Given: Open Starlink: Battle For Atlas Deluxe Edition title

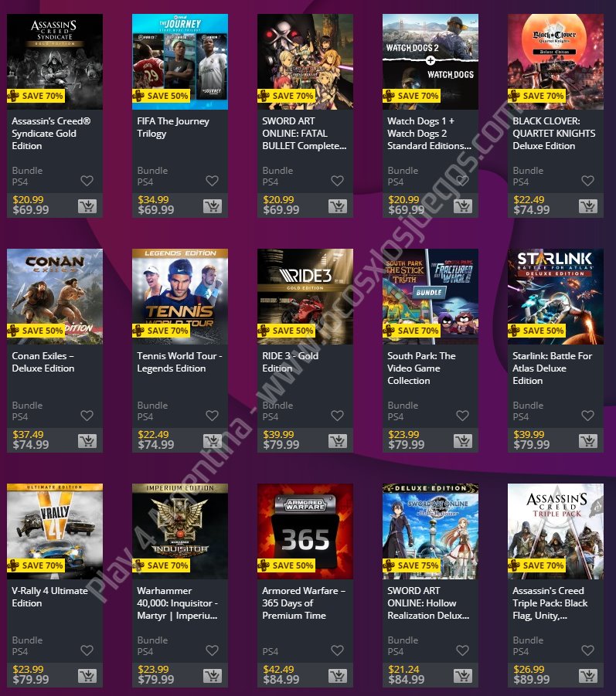Looking at the screenshot, I should (x=552, y=368).
